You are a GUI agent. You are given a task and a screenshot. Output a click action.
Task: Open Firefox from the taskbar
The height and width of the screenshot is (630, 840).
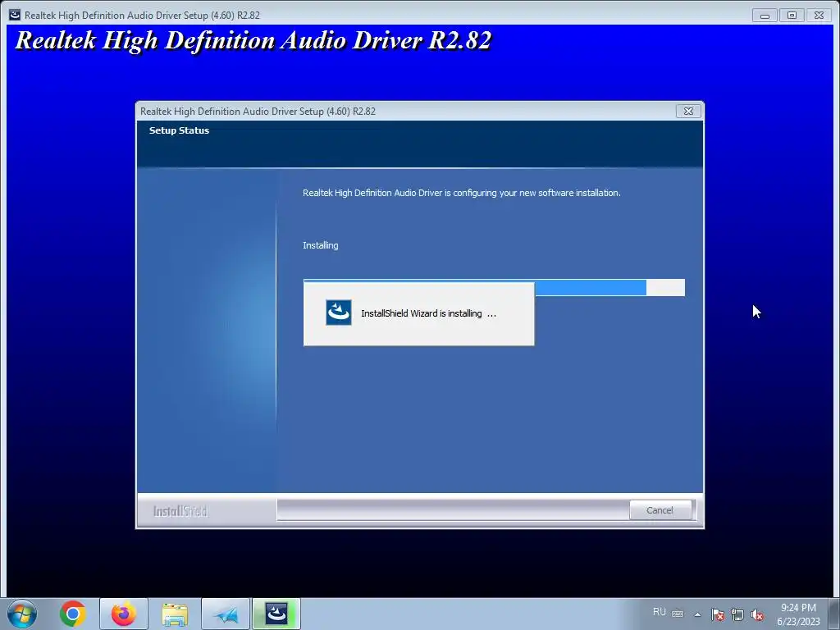(123, 614)
